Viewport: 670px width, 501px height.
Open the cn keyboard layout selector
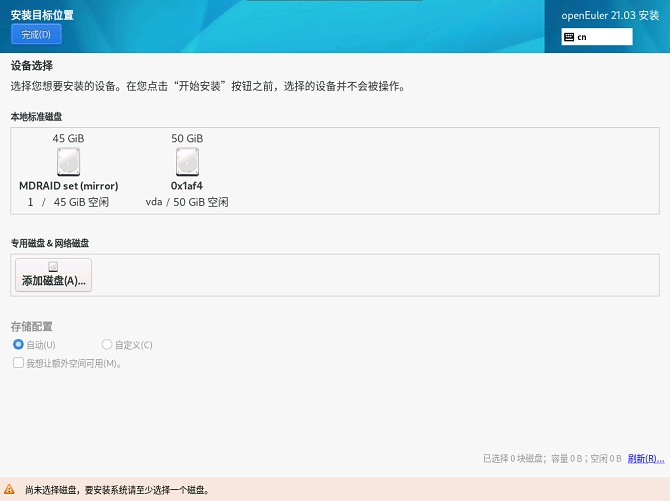(597, 37)
